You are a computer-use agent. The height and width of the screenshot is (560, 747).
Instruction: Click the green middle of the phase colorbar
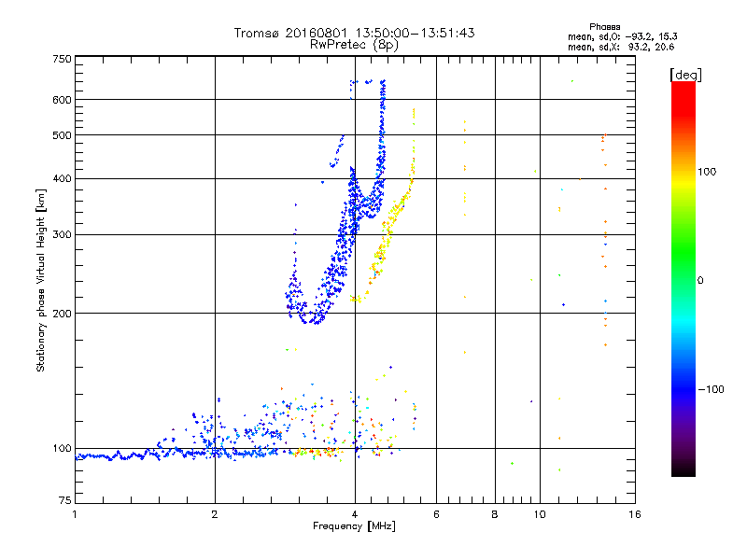[684, 259]
